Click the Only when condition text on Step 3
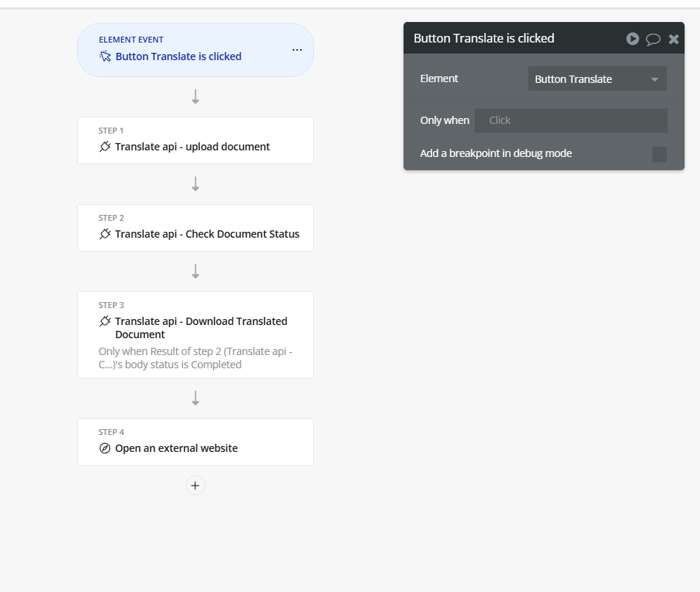This screenshot has height=592, width=700. 195,358
